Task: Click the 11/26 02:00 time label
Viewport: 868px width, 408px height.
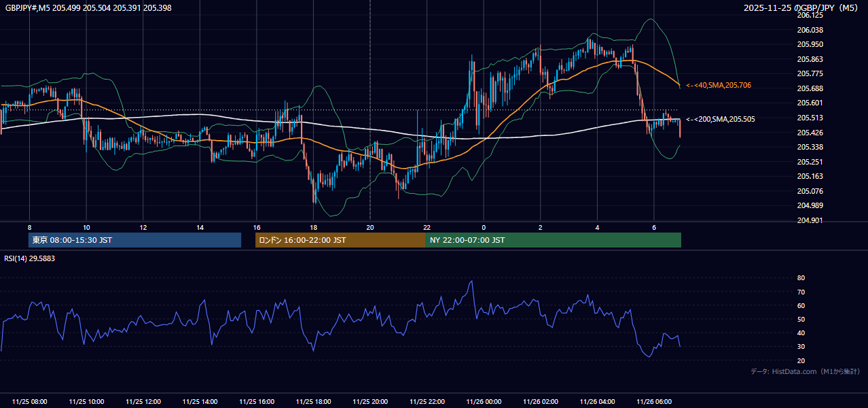Action: point(541,402)
